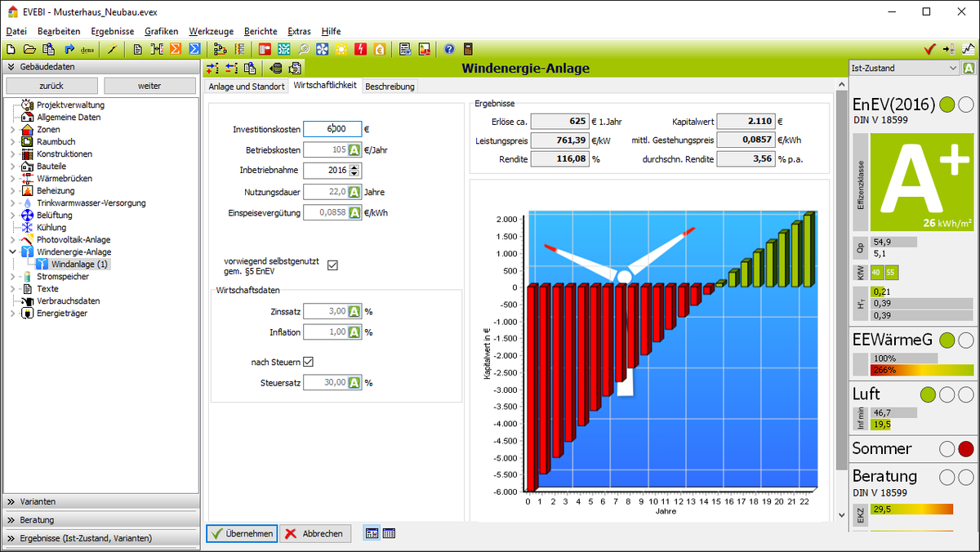Open the red building parts icon

click(x=265, y=49)
